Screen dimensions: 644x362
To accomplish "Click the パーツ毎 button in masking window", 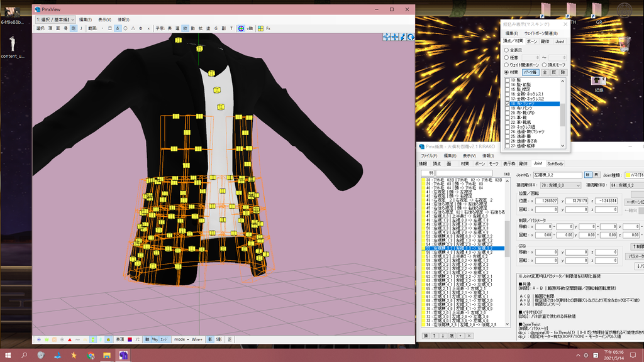I will point(531,72).
